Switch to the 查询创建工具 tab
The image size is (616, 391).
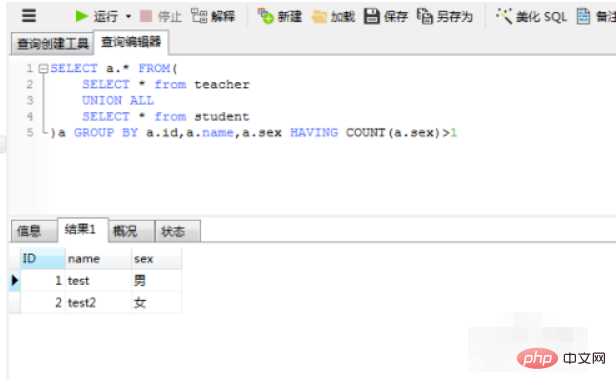(x=52, y=44)
